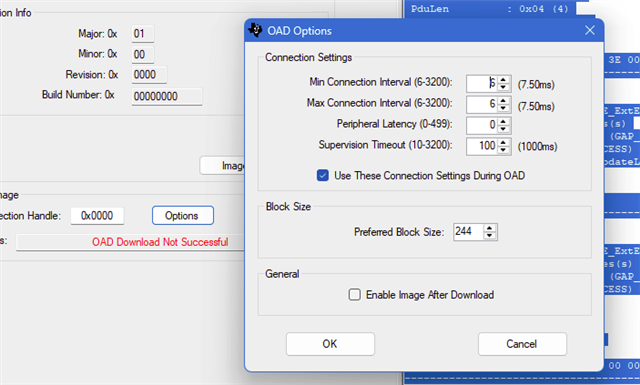Click the Connection Handle 0x0000 field

[97, 216]
